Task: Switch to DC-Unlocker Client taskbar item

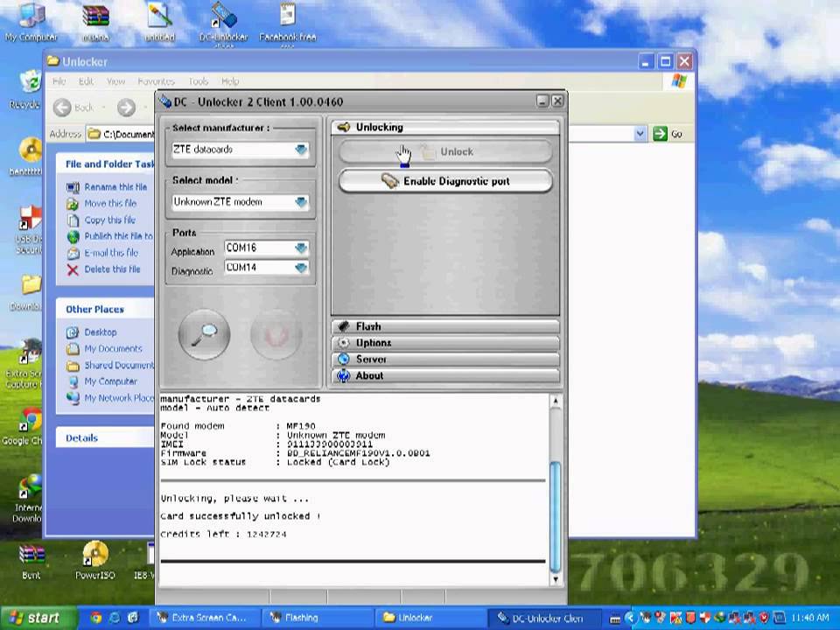Action: pos(542,619)
